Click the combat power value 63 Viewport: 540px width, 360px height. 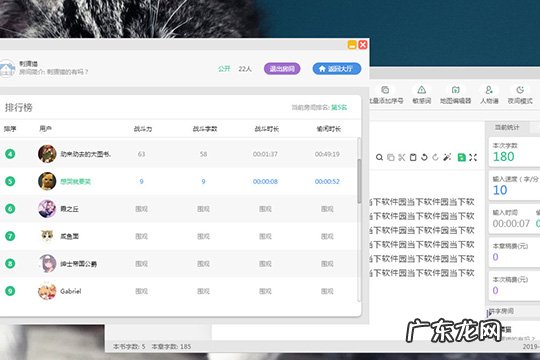[x=141, y=154]
